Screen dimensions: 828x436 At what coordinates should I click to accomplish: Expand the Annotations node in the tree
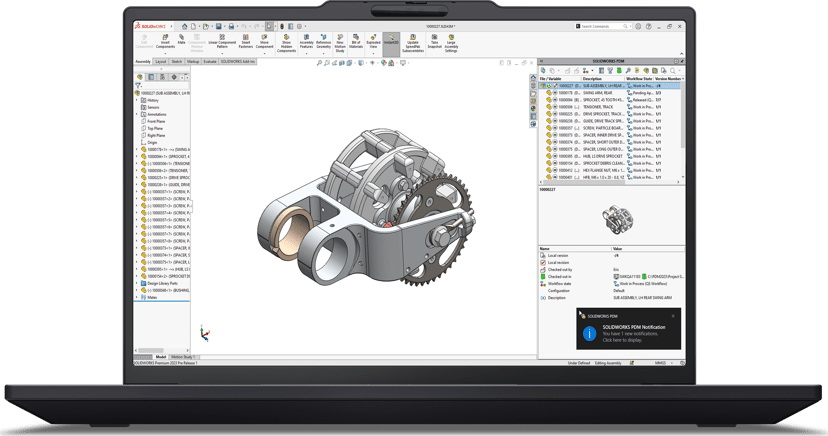pyautogui.click(x=137, y=114)
